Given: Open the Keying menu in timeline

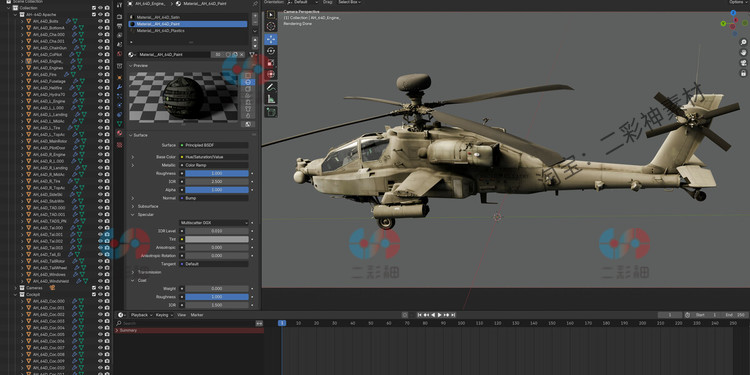Looking at the screenshot, I should 164,315.
